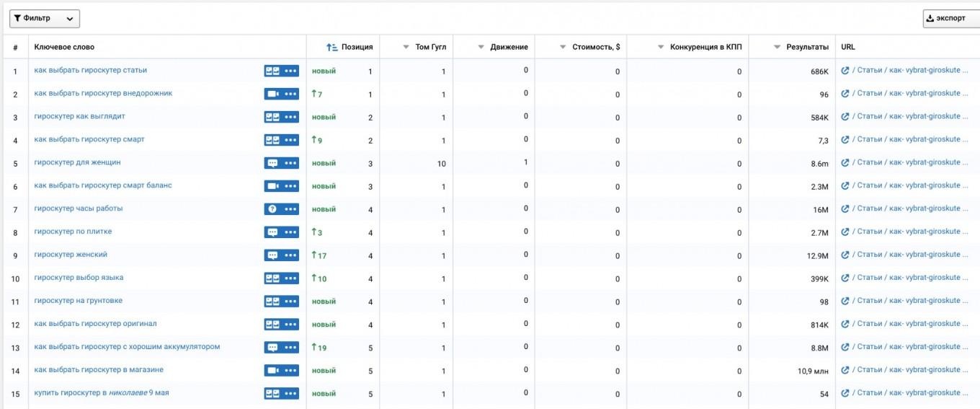980x409 pixels.
Task: Expand the 'Стоимость, $' column dropdown arrow
Action: tap(563, 48)
